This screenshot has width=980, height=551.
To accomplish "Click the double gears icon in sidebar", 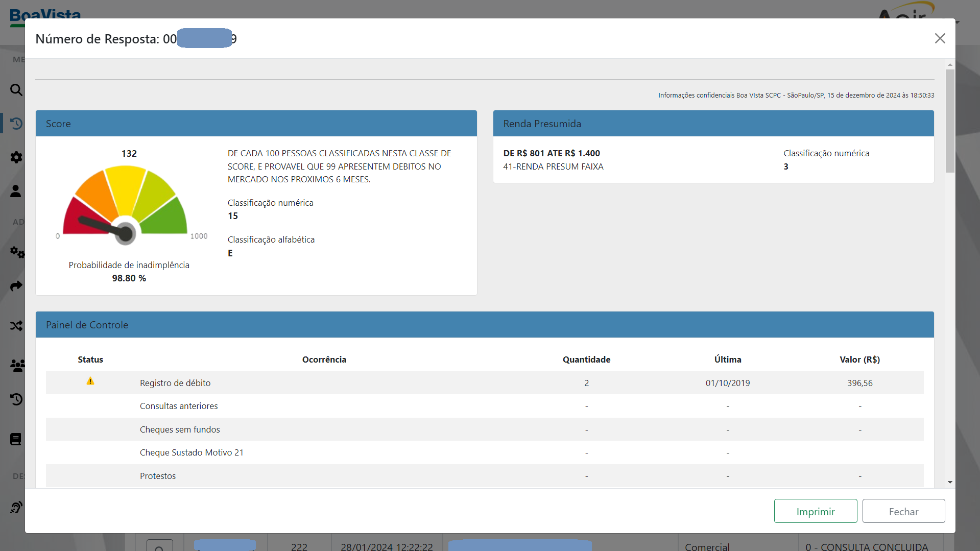I will (17, 252).
